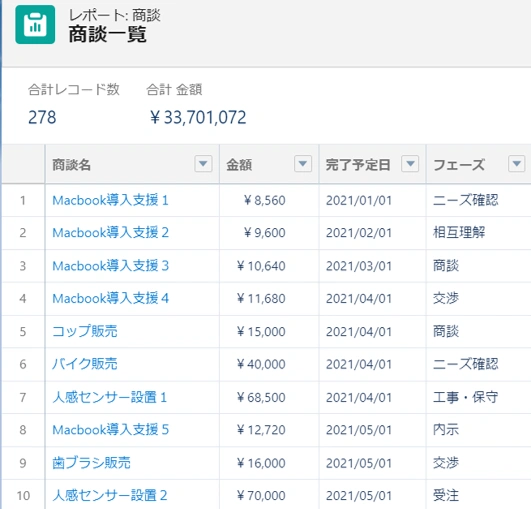
Task: Open the 商談名 column dropdown arrow
Action: 203,164
